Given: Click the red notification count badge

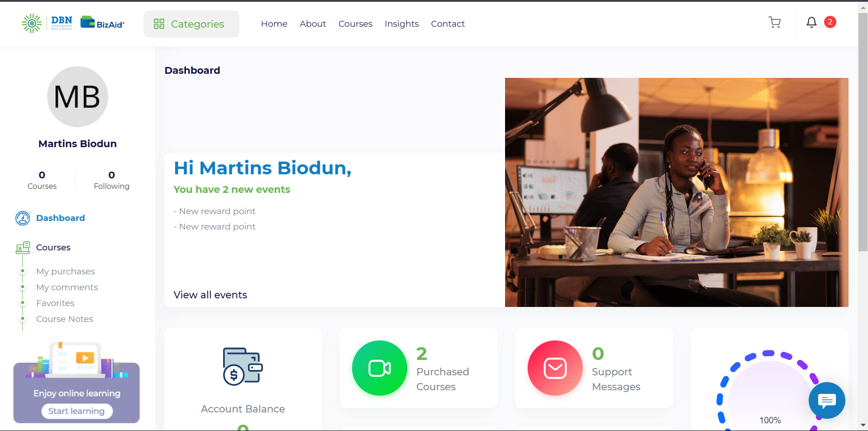Looking at the screenshot, I should 830,22.
